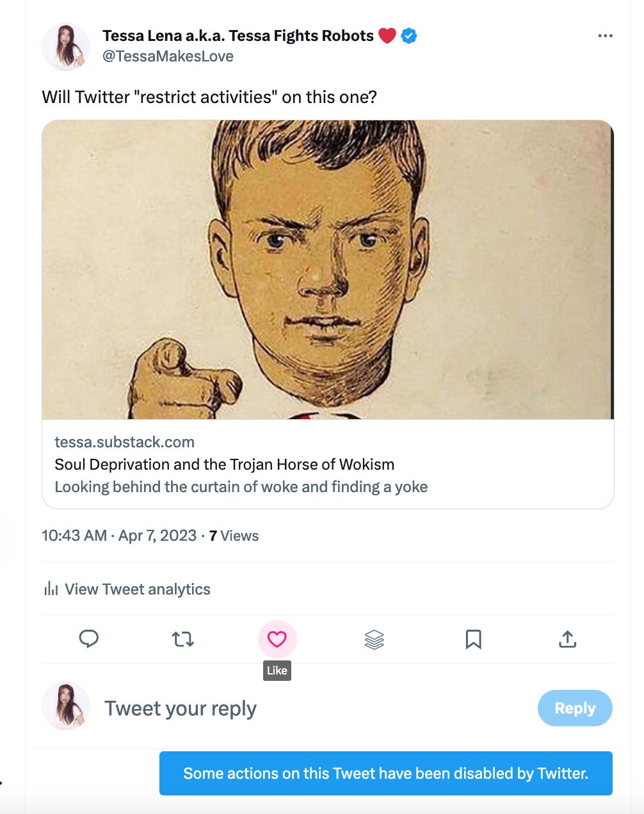
Task: Bookmark the tweet using the bookmark icon
Action: pyautogui.click(x=472, y=639)
